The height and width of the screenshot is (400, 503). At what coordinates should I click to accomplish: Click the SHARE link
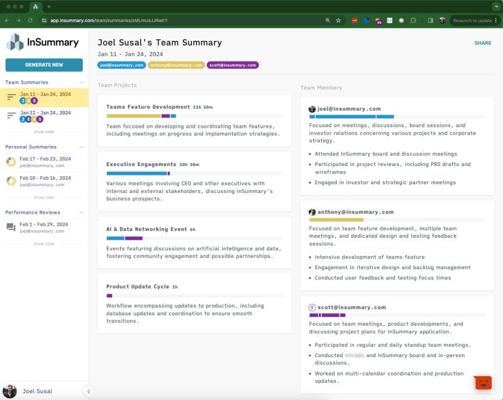tap(483, 43)
